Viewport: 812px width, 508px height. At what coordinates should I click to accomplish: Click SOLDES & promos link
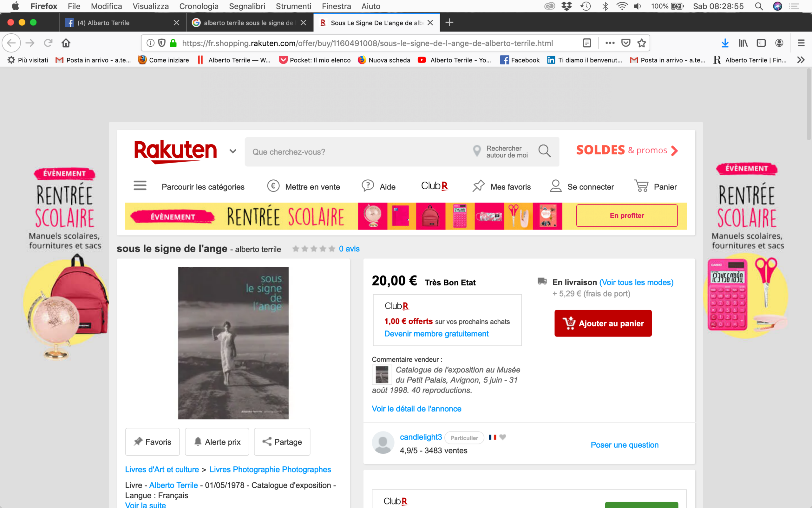(627, 150)
